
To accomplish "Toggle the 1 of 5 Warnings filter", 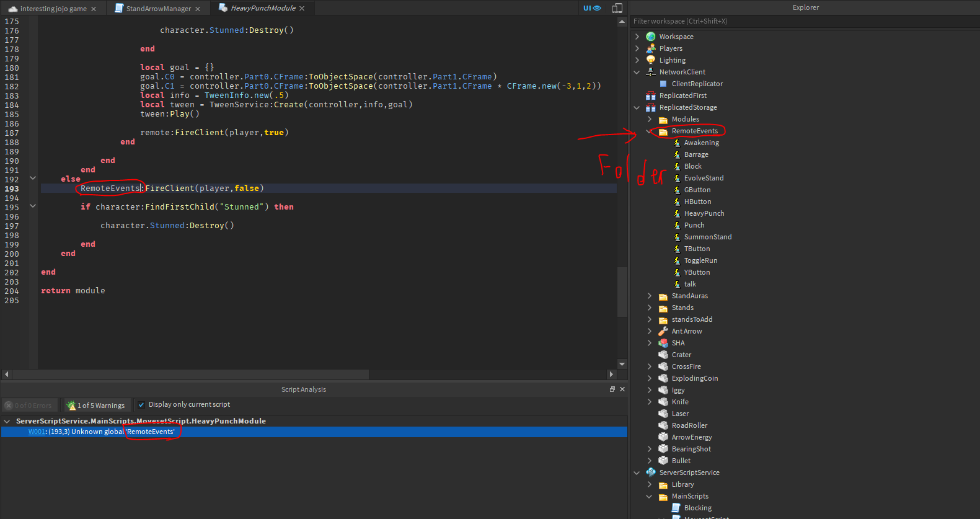I will (x=96, y=406).
